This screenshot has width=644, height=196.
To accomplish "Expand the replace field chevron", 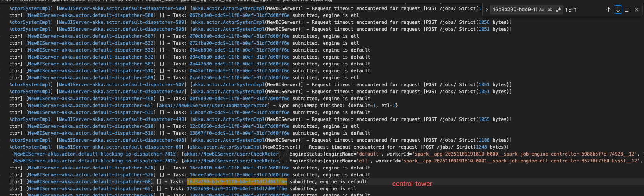I will 487,10.
